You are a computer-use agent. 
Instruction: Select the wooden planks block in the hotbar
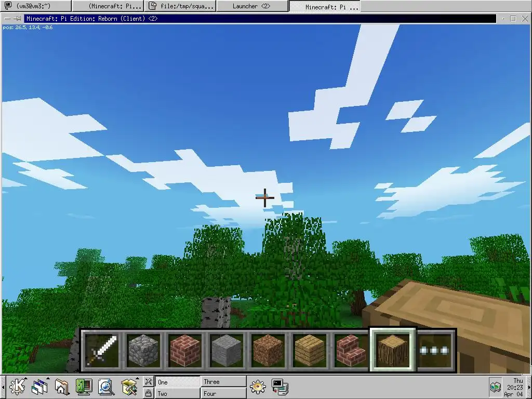pos(310,351)
